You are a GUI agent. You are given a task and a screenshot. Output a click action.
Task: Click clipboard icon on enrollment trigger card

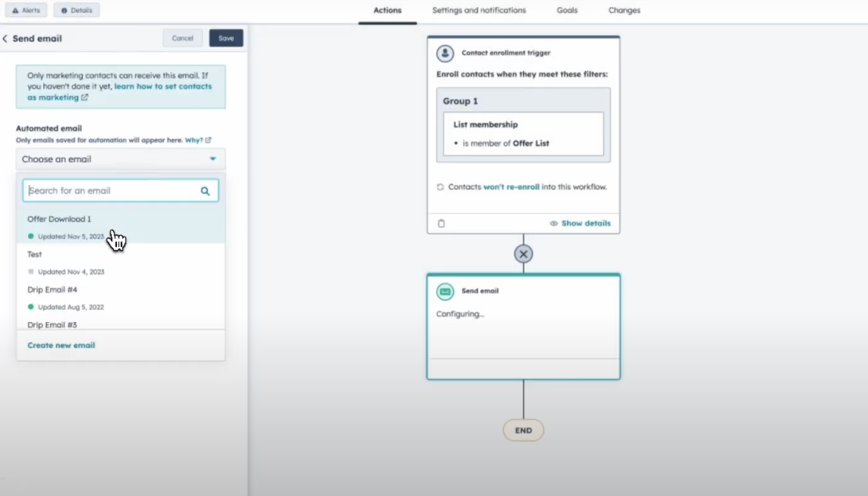[x=442, y=224]
